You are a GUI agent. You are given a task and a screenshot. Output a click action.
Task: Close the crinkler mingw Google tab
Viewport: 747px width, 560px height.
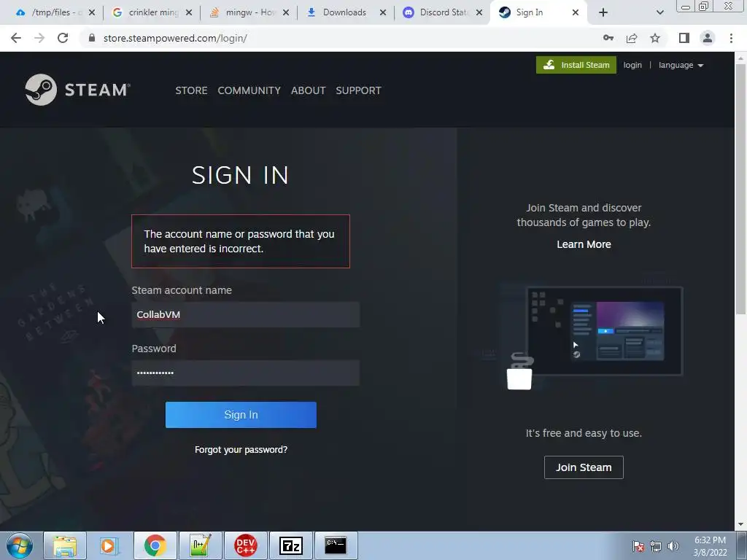189,12
